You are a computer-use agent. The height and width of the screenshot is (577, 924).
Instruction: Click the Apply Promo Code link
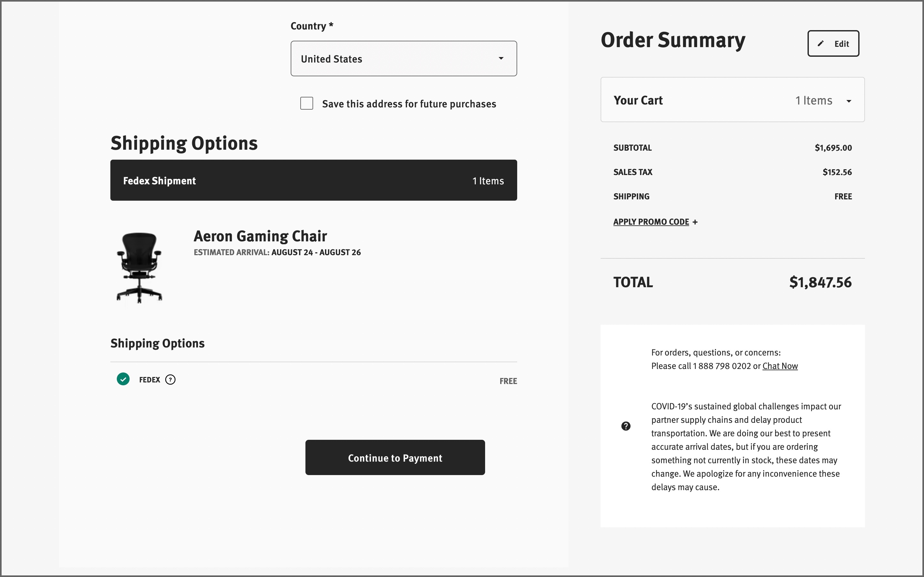coord(651,222)
